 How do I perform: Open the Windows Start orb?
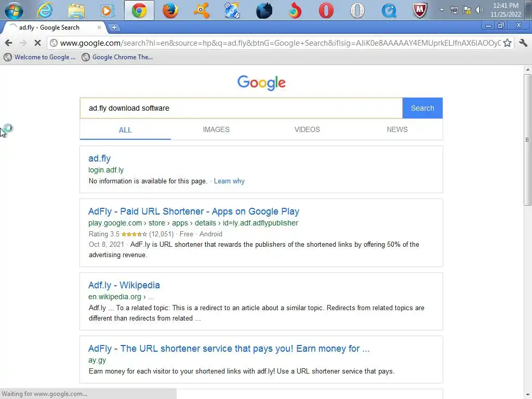point(14,10)
